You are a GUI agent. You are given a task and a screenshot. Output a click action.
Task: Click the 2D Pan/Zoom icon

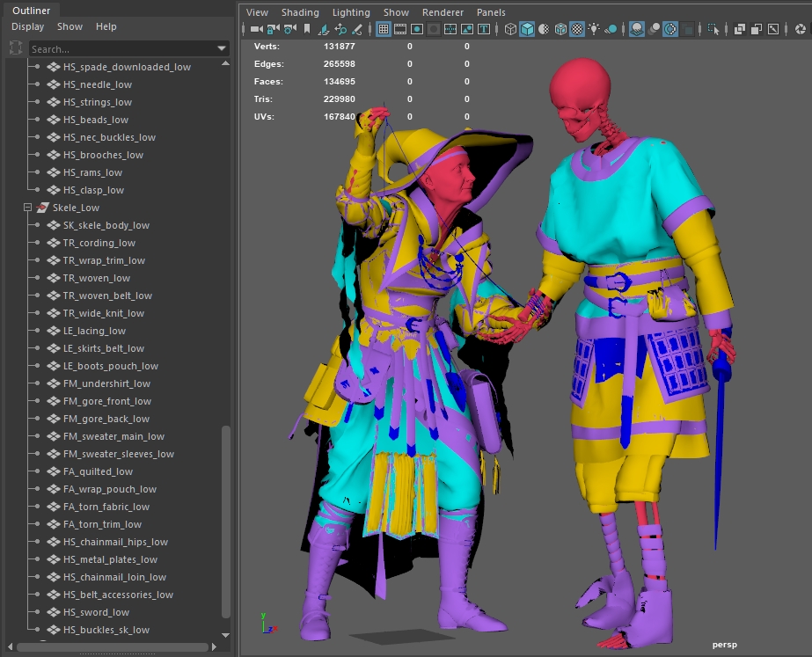[340, 29]
